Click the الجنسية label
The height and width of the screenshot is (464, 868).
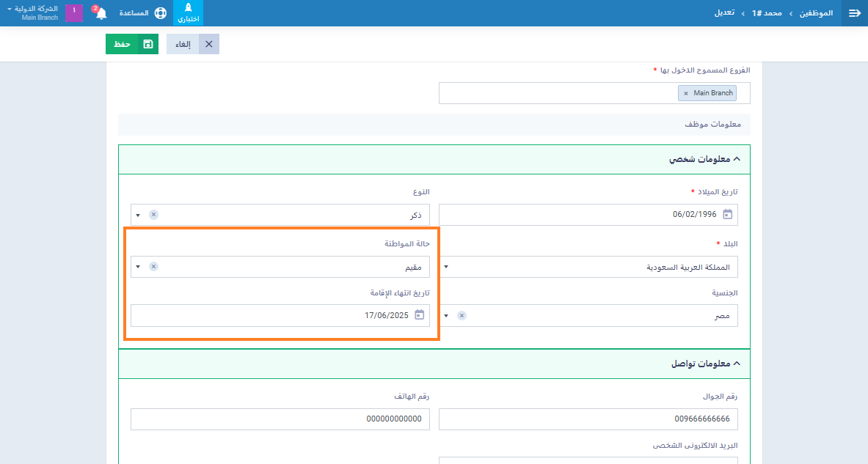(725, 292)
